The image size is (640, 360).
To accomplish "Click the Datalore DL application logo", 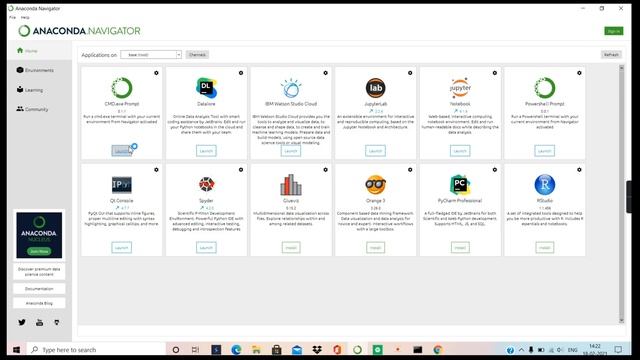I will [206, 88].
